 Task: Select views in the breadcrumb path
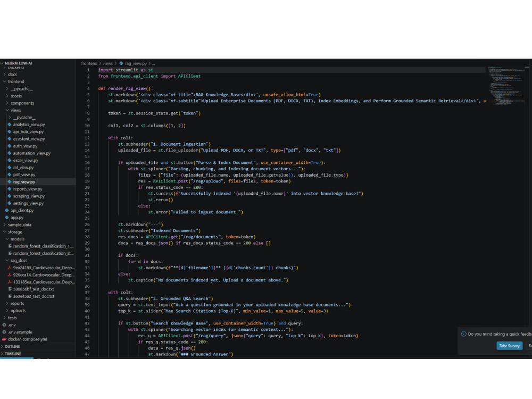pyautogui.click(x=107, y=63)
